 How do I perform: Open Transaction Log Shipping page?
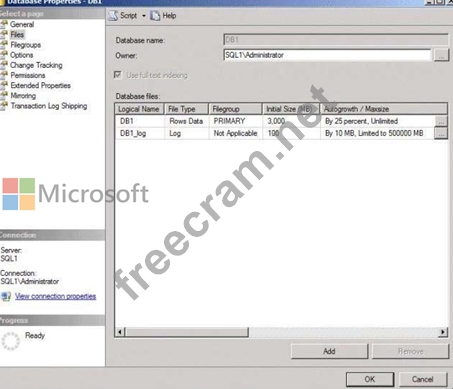point(49,106)
